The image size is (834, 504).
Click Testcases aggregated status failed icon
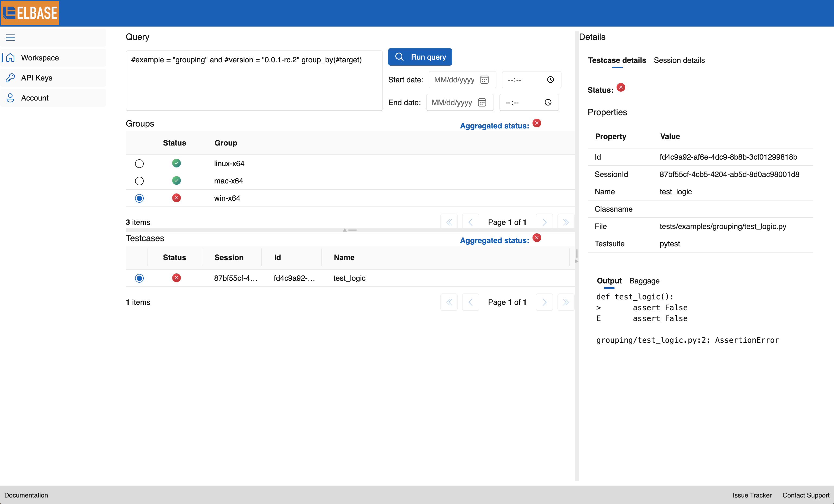(537, 238)
